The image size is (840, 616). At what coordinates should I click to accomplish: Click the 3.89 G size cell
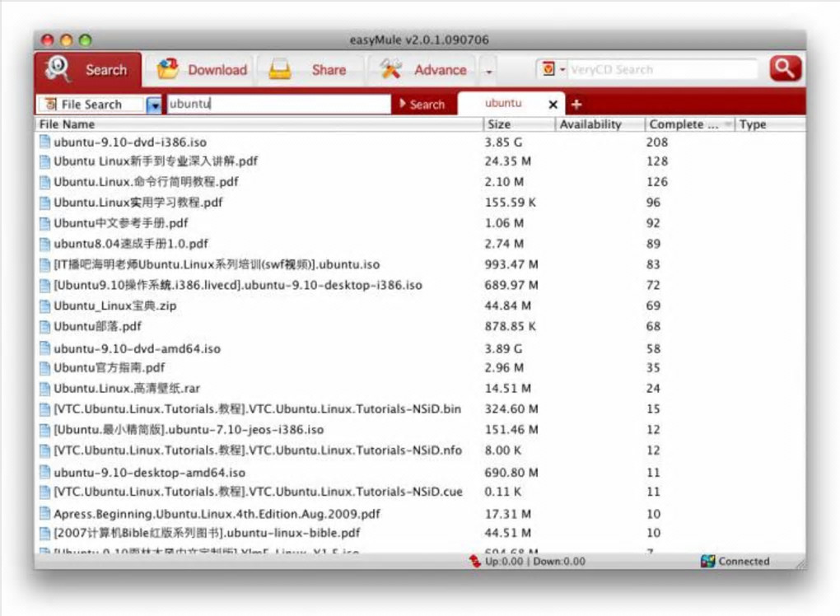click(503, 348)
